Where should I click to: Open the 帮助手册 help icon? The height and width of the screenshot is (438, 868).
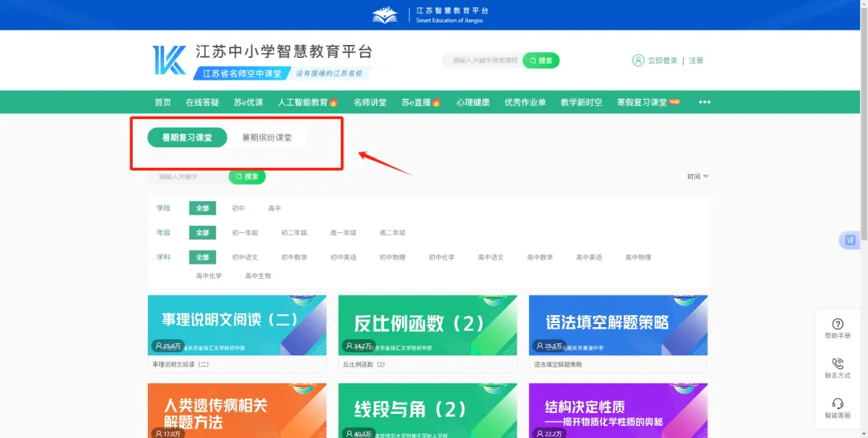coord(837,324)
